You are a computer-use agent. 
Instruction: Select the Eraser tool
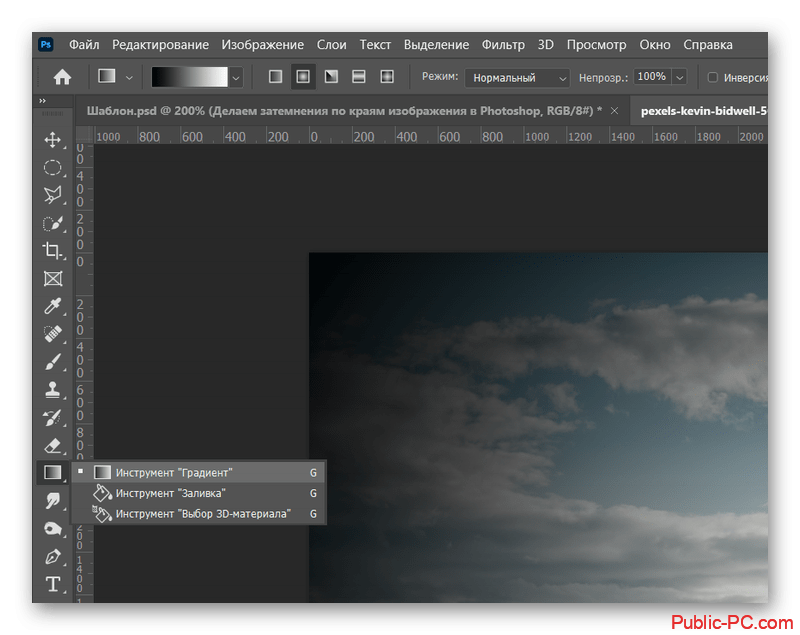(52, 445)
